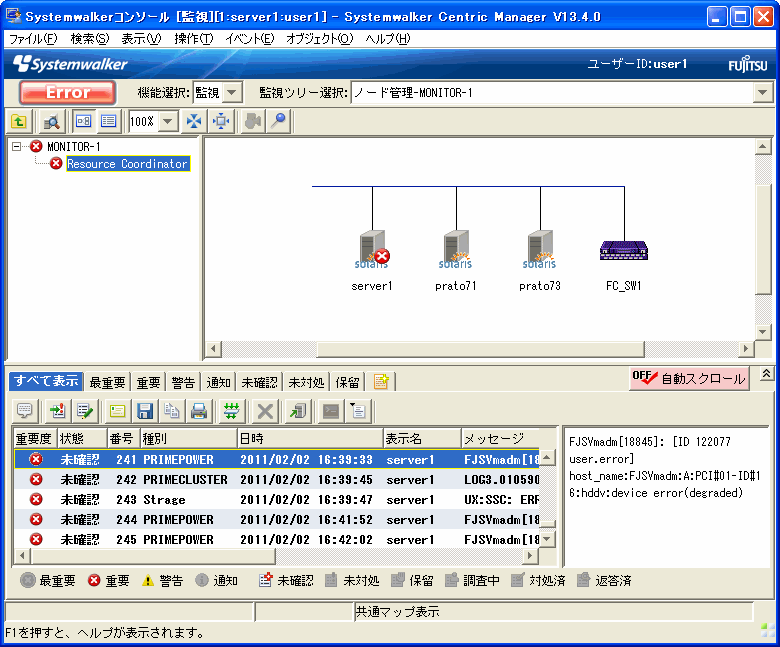Open the オブジェクト(O) menu
Viewport: 780px width, 647px height.
coord(319,39)
